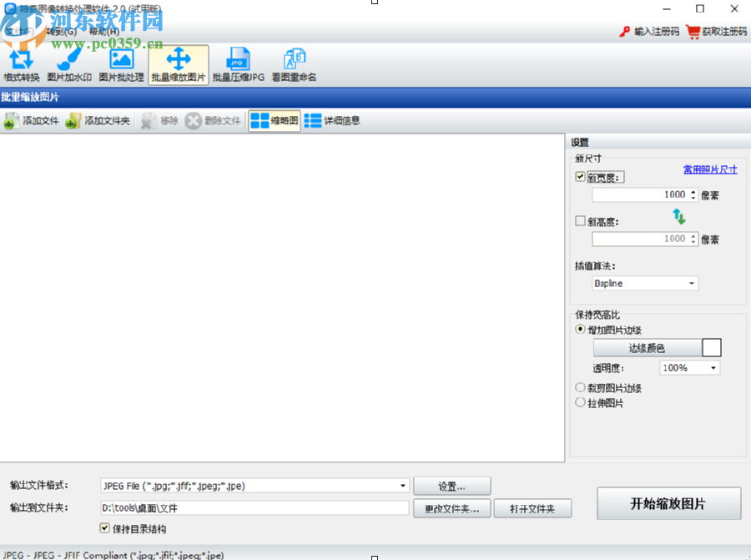Switch to 缩略图 thumbnail view
Screen dimensions: 751x560
pyautogui.click(x=275, y=121)
